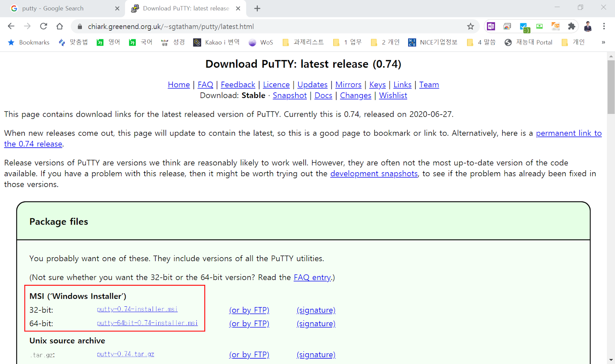This screenshot has height=364, width=615.
Task: Select the 'Download PuTTY: latest release' tab
Action: click(186, 8)
